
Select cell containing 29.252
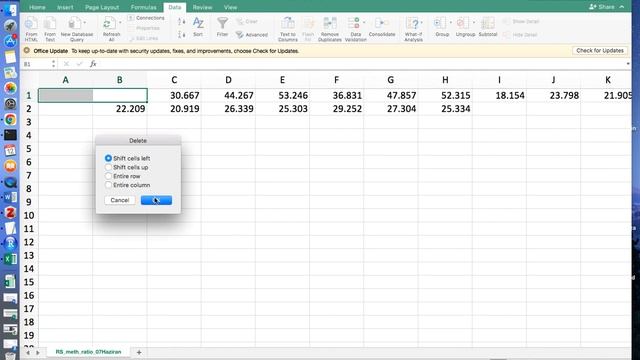(337, 109)
